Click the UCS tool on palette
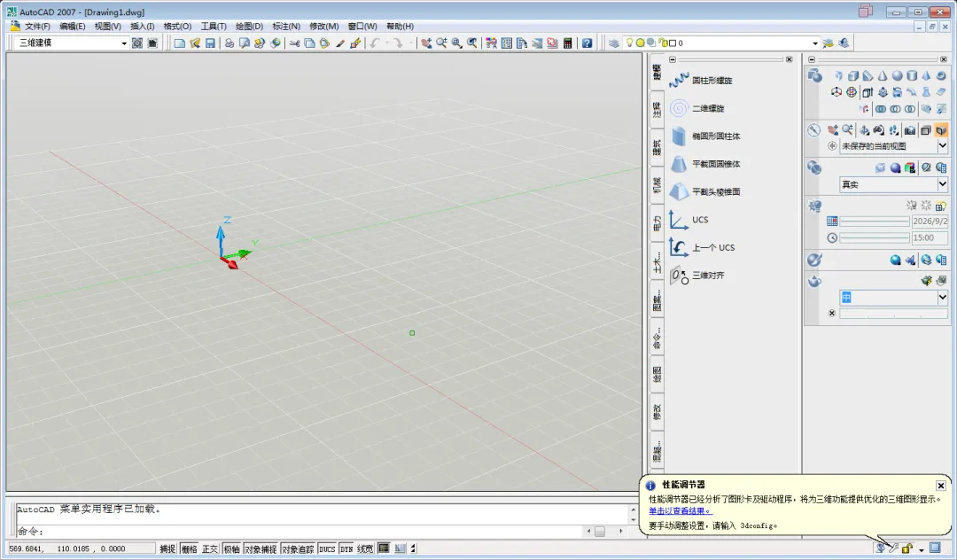957x560 pixels. [689, 220]
